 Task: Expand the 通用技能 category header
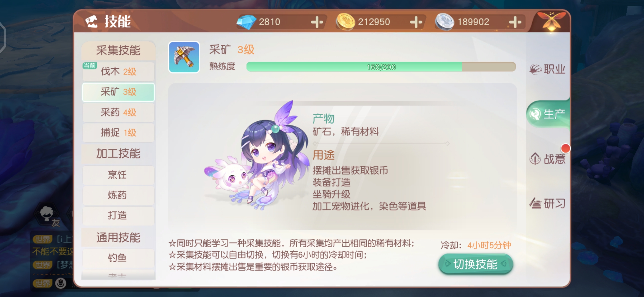tap(118, 237)
